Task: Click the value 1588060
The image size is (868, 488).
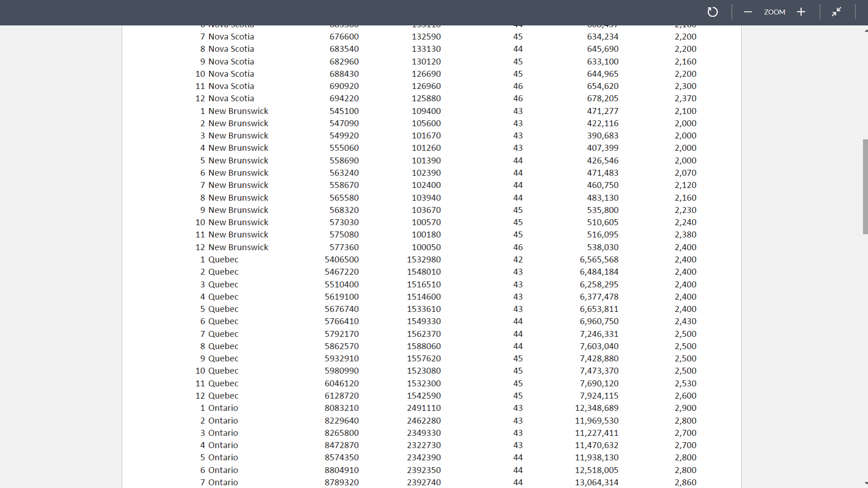Action: point(424,346)
